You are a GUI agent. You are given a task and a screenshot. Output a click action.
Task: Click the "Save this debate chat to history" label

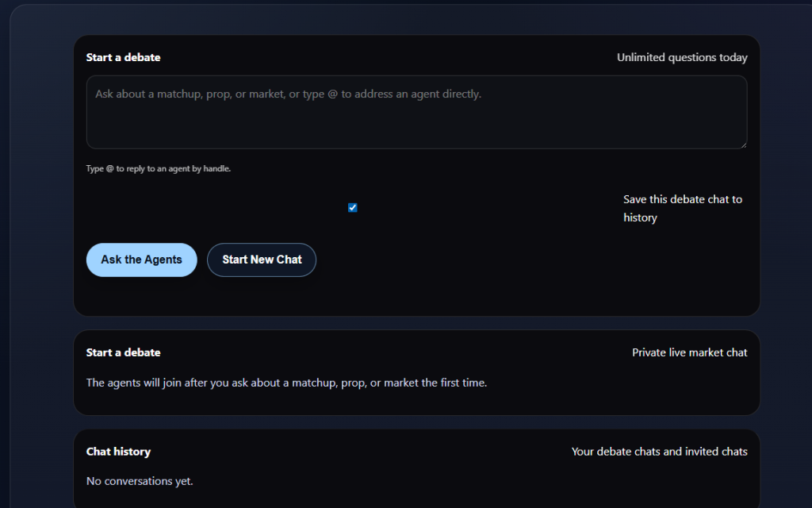pyautogui.click(x=682, y=208)
